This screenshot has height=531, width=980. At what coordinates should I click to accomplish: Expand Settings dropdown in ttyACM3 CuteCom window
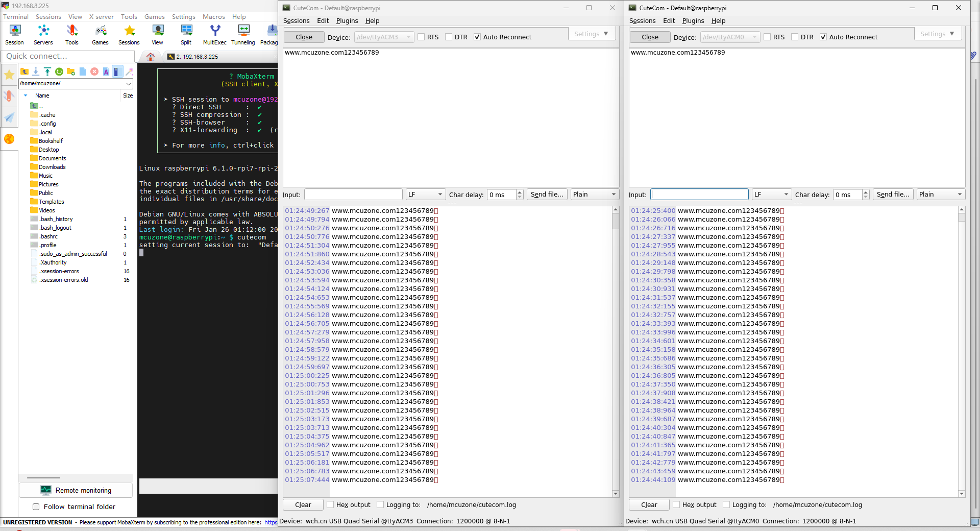click(592, 34)
